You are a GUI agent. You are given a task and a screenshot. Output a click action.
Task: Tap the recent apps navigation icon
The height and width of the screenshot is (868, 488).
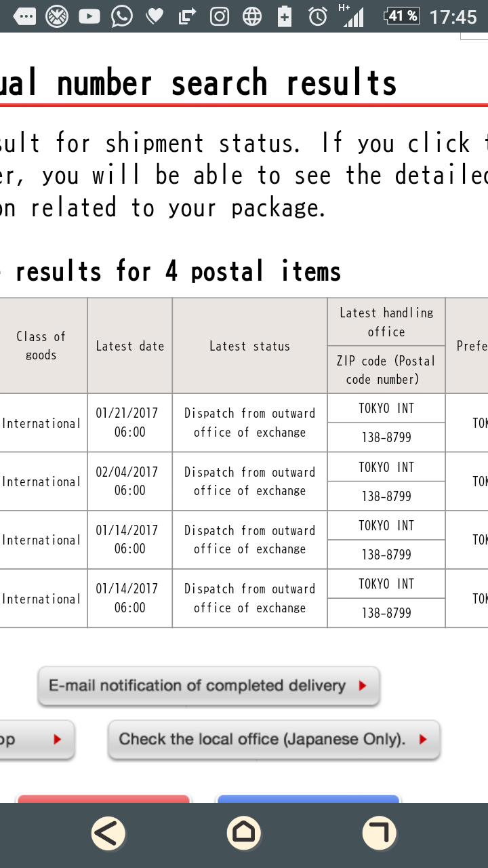click(379, 833)
